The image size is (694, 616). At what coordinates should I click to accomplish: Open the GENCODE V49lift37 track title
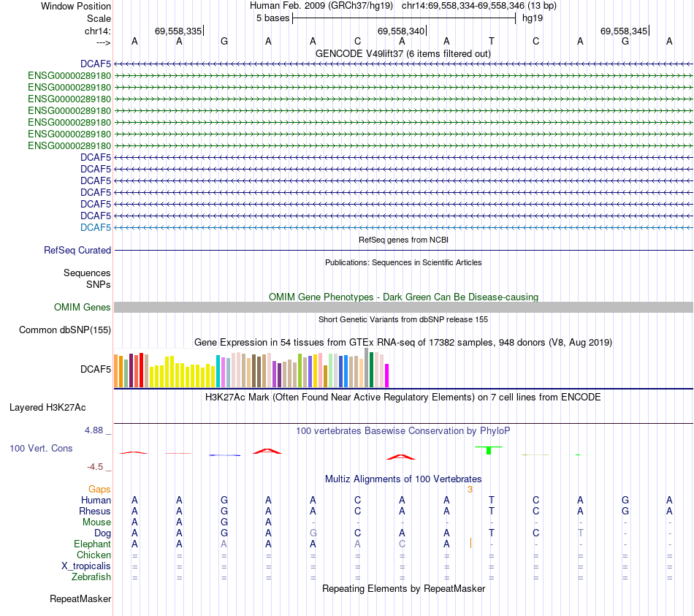pyautogui.click(x=403, y=53)
